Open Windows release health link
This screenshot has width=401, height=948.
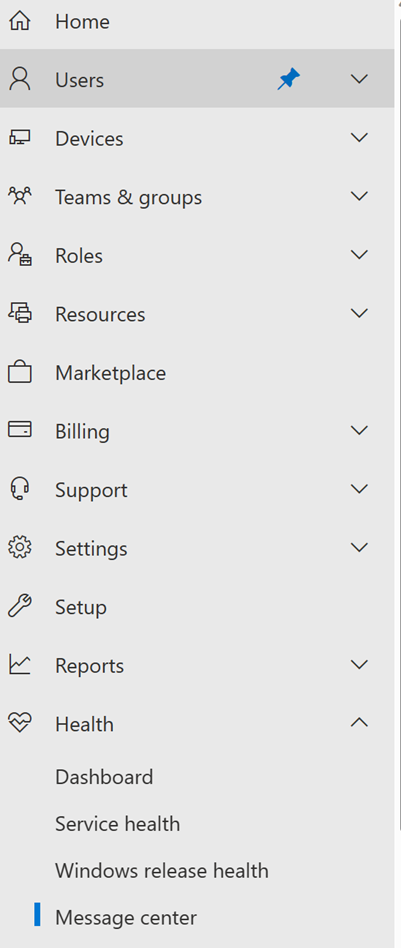click(161, 871)
